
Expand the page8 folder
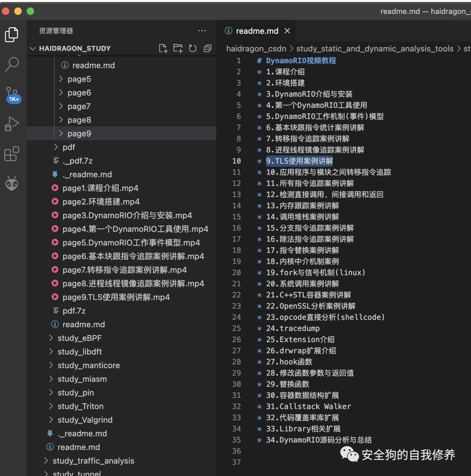pos(121,120)
